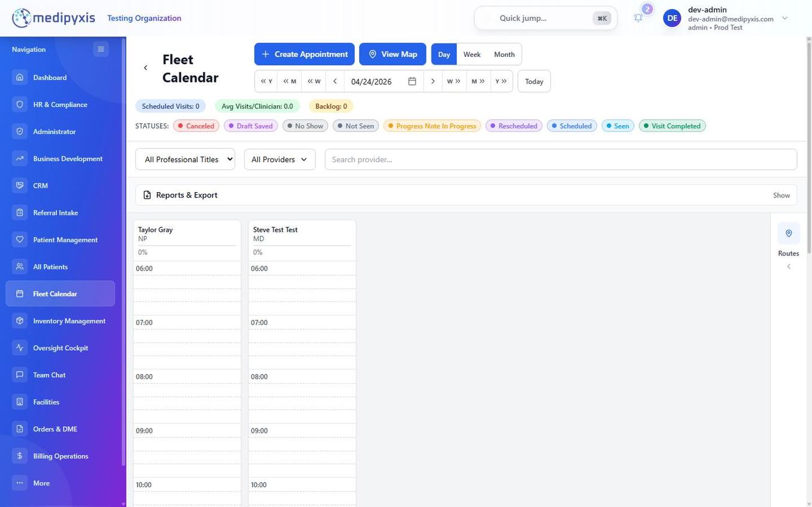Click the Search provider field
Screen dimensions: 812x507
point(561,159)
